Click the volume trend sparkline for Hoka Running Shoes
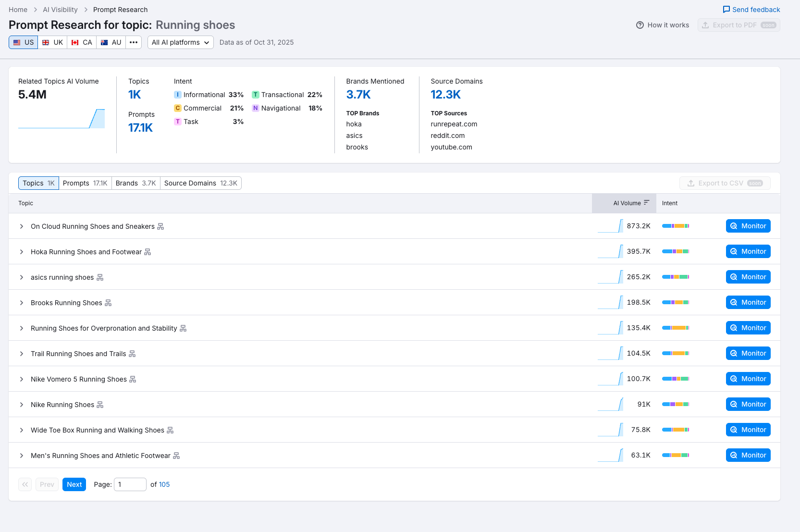This screenshot has width=800, height=532. coord(610,251)
